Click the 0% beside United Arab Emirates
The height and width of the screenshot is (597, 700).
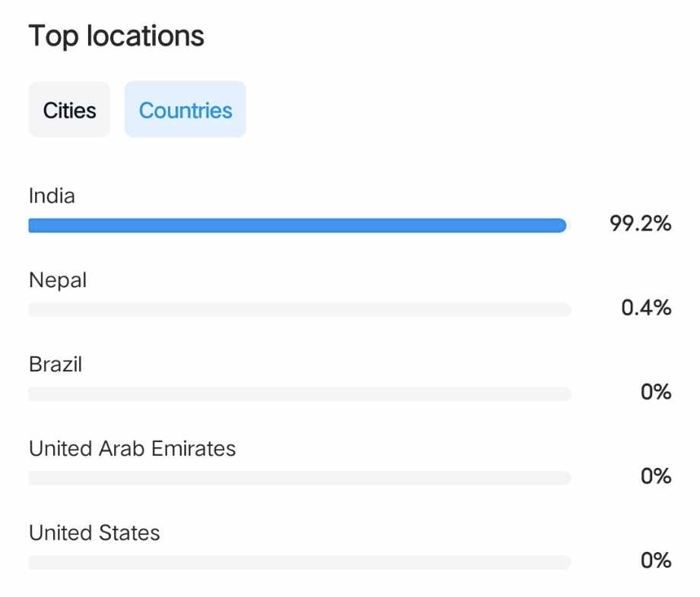(656, 476)
